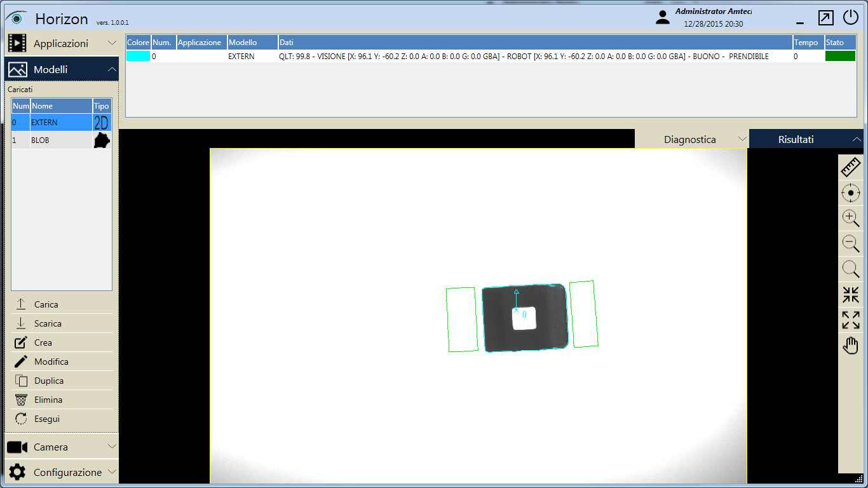Open the Diagnostica tab
The height and width of the screenshot is (488, 868).
pos(692,139)
